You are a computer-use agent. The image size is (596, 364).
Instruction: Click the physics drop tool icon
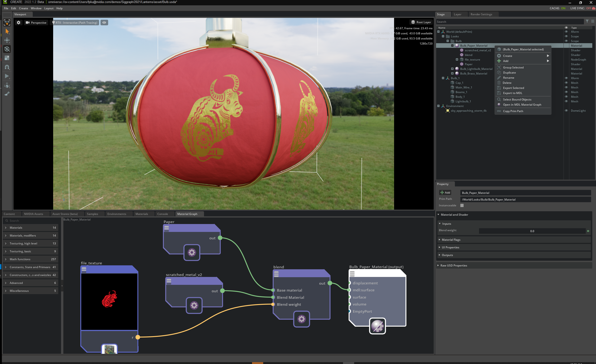(7, 85)
